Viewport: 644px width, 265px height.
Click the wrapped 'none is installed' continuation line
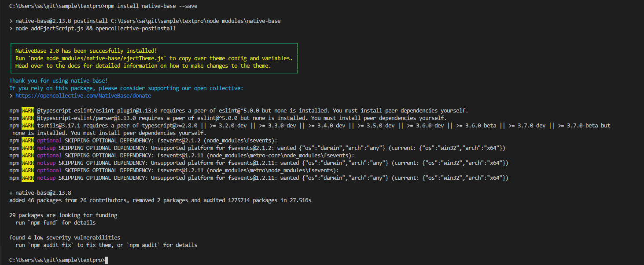pyautogui.click(x=109, y=133)
